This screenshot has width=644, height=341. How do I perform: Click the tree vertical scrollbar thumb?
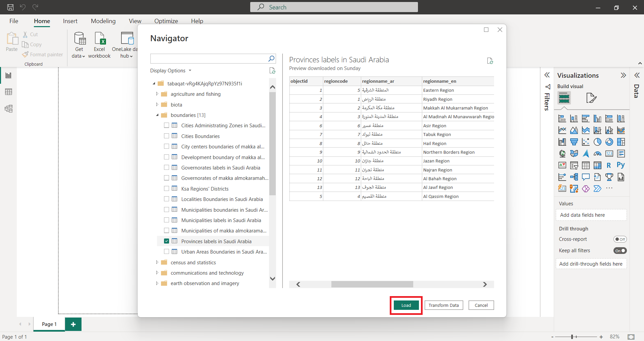[272, 143]
